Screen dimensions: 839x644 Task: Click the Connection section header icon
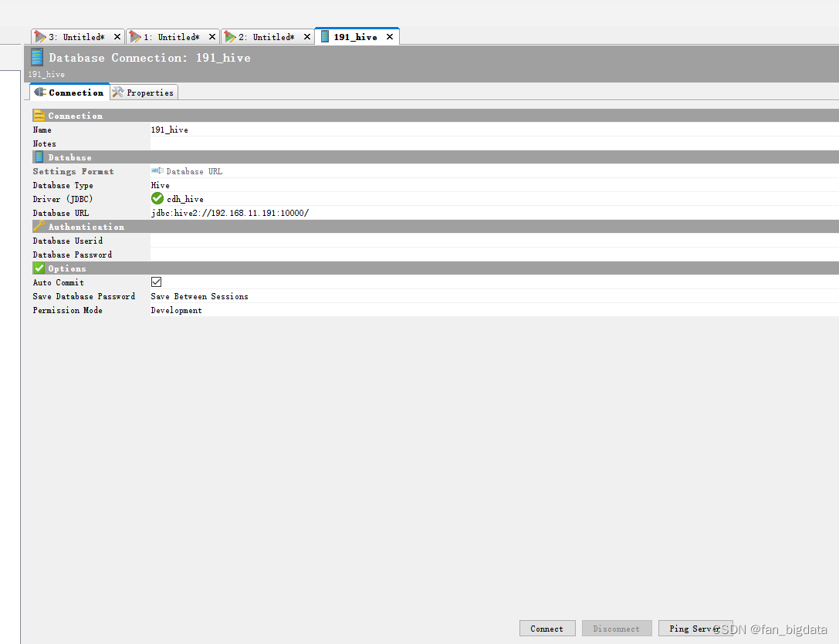point(39,116)
